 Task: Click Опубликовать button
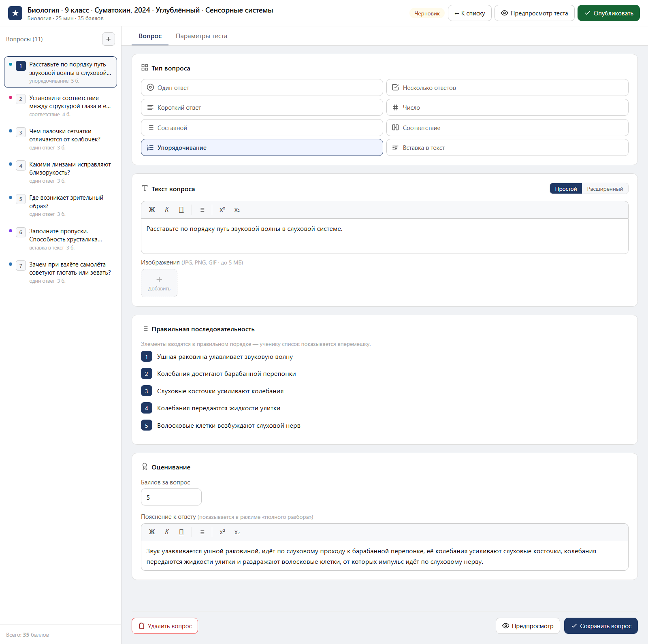click(x=608, y=13)
